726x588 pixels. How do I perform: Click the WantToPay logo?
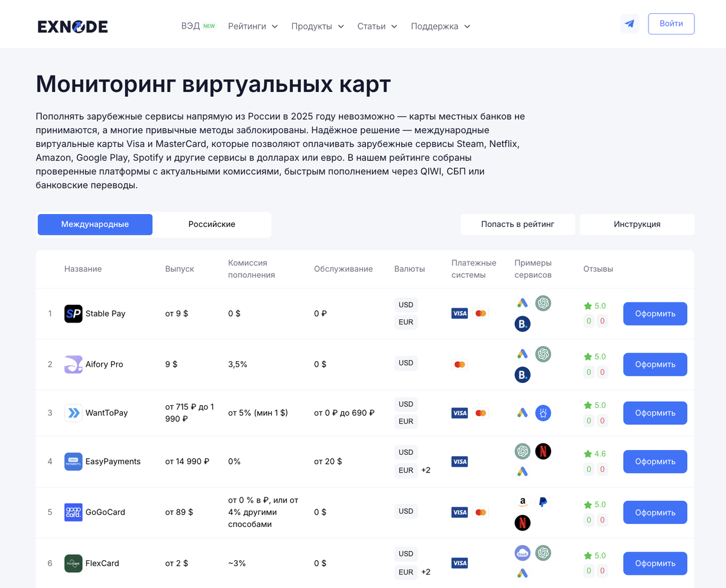point(73,413)
